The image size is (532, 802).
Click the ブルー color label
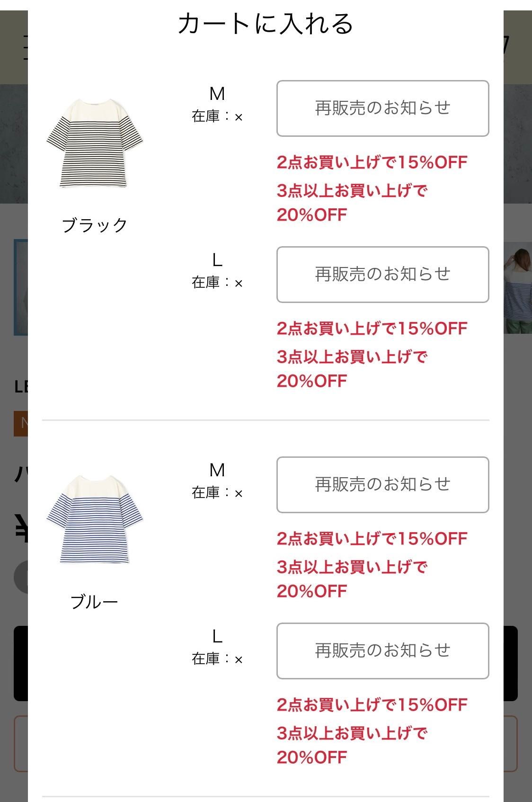point(95,602)
